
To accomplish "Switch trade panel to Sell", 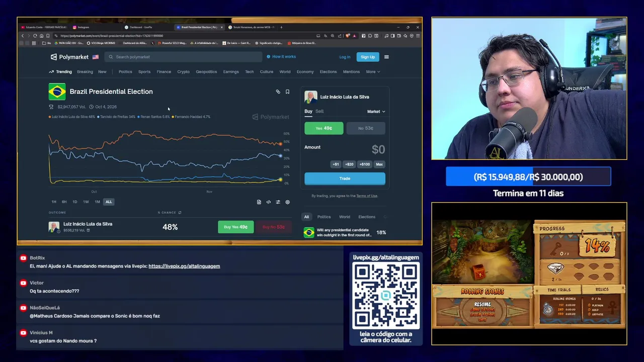I will point(319,111).
